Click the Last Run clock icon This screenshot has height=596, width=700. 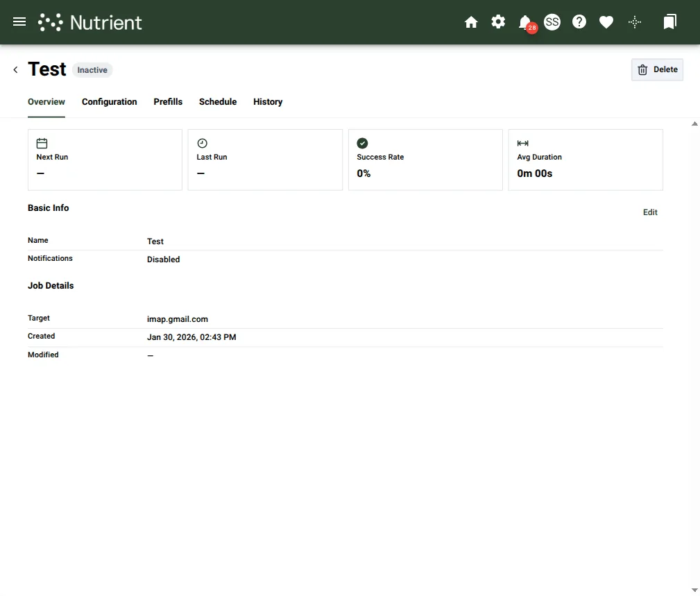(x=203, y=144)
